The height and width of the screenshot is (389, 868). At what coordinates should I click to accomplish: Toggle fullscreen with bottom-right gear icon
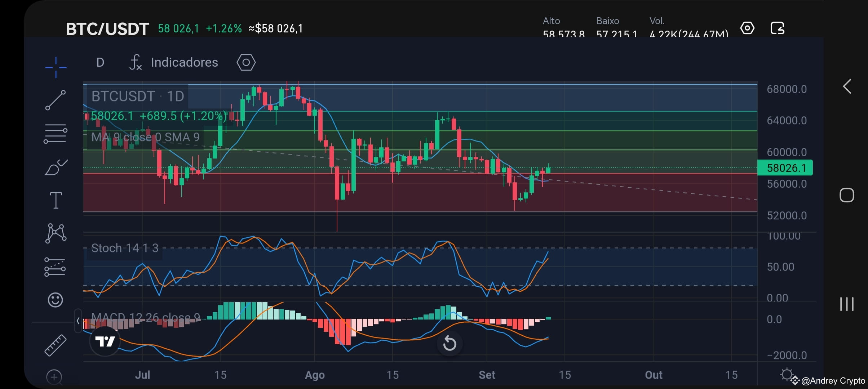click(786, 375)
